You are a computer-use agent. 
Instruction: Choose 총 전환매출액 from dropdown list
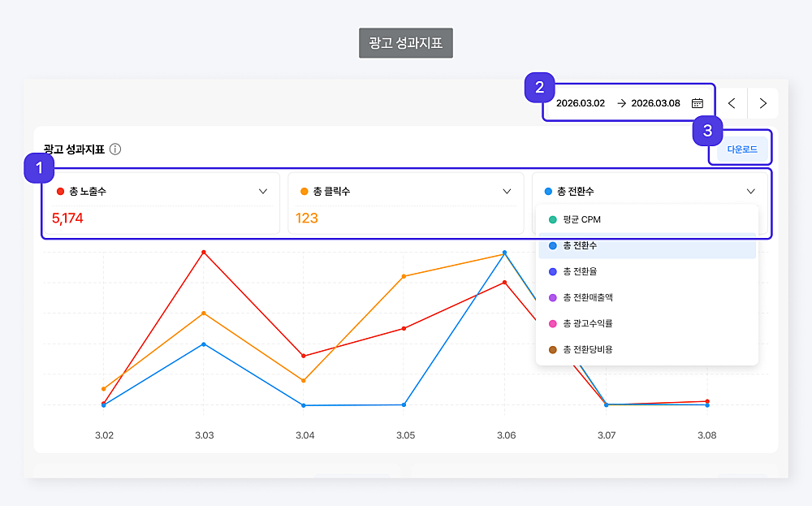pos(587,297)
